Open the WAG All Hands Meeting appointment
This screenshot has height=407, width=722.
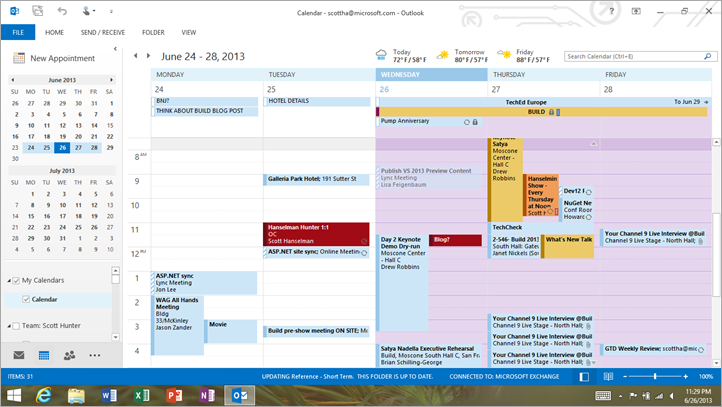point(177,325)
